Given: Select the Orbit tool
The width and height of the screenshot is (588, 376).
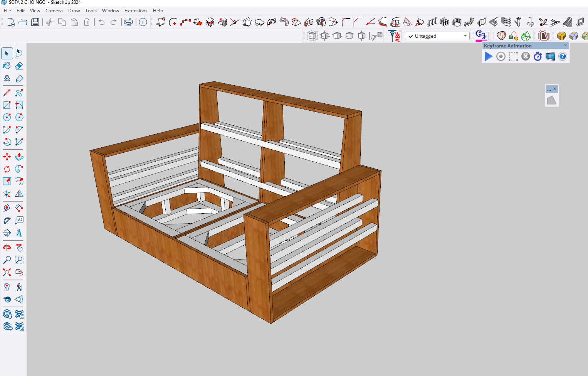Looking at the screenshot, I should (x=7, y=247).
